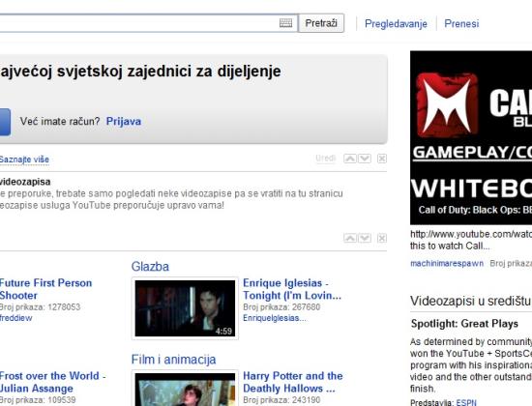
Task: Visit the EnriqueIglesias channel link
Action: (x=275, y=318)
